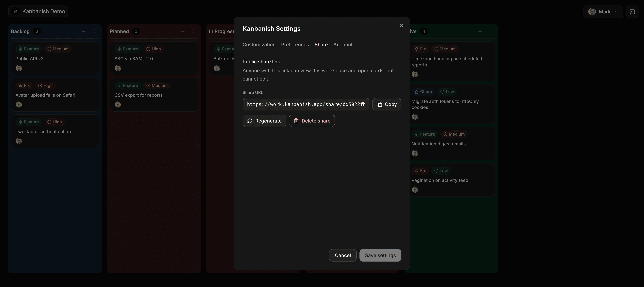The width and height of the screenshot is (644, 287).
Task: Go to the Account tab
Action: pyautogui.click(x=343, y=45)
